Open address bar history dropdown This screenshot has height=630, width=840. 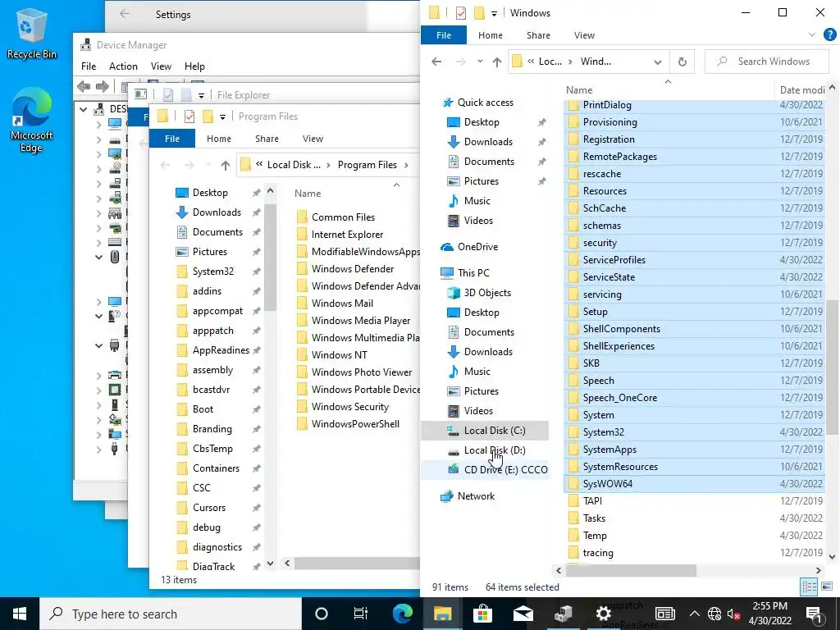coord(657,62)
